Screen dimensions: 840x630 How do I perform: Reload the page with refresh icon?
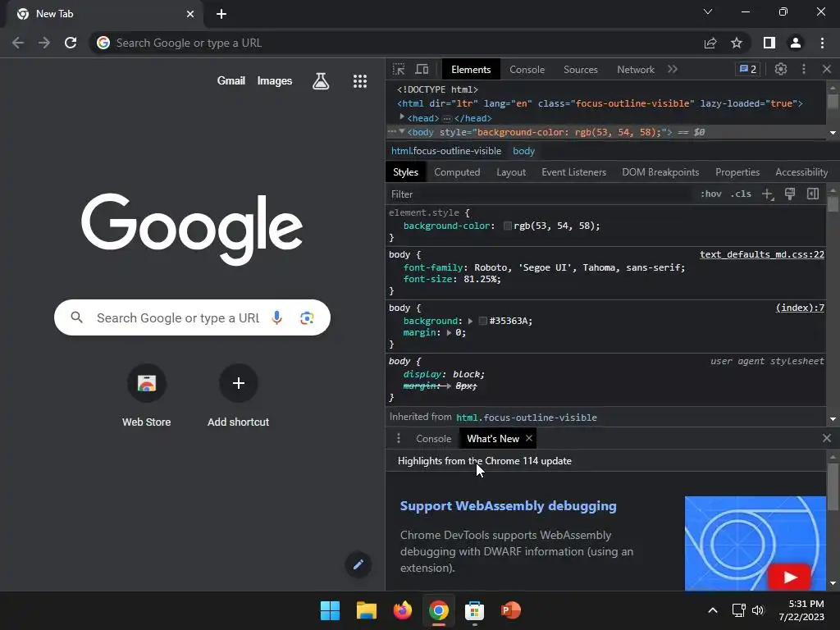pyautogui.click(x=71, y=43)
